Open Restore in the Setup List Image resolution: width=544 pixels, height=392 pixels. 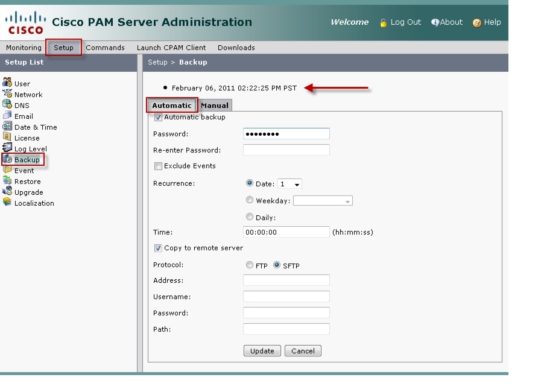(27, 182)
